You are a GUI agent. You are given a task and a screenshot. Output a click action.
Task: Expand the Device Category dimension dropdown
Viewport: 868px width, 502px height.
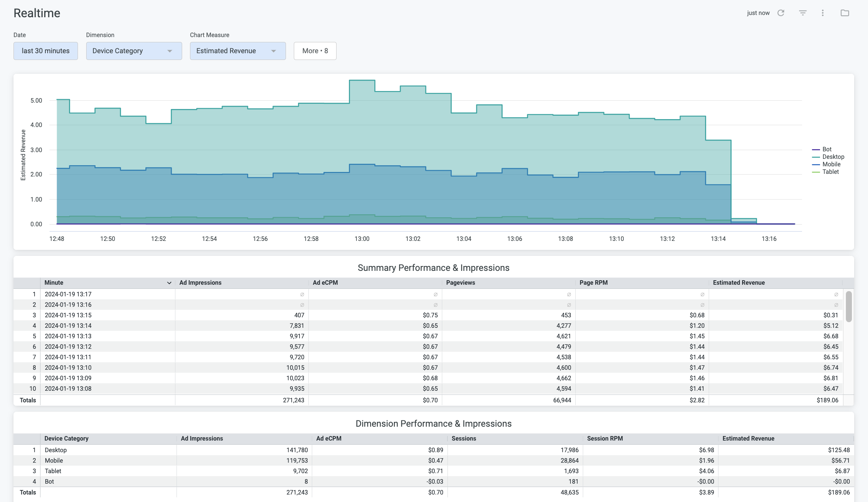(x=134, y=51)
